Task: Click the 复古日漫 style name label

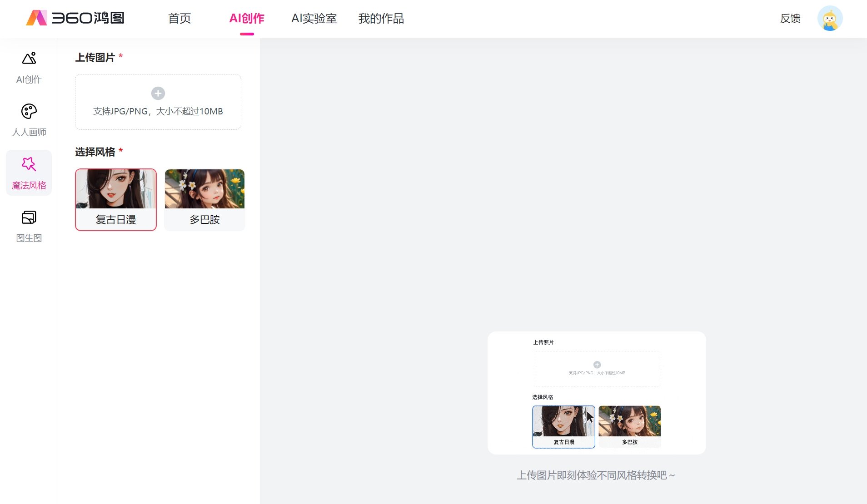Action: coord(116,220)
